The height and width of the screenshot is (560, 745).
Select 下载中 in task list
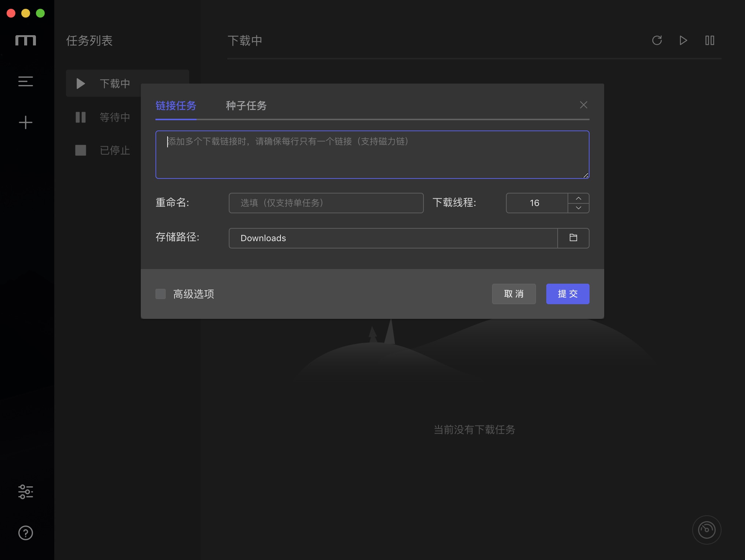(x=128, y=84)
